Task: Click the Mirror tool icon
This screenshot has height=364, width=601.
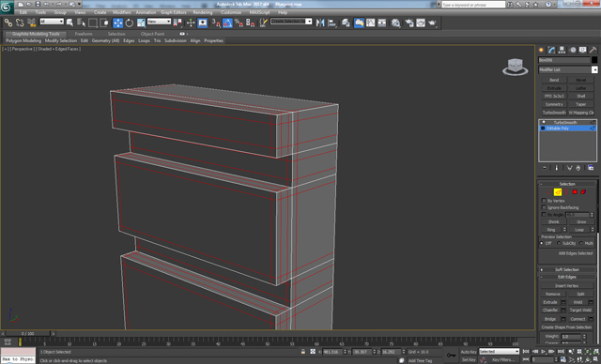Action: [x=320, y=23]
